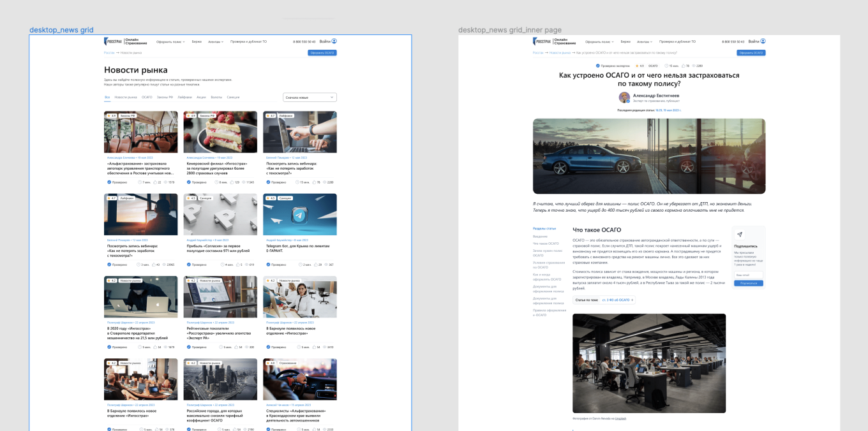
Task: Click the author avatar of Александр Евстигнеев
Action: (624, 98)
